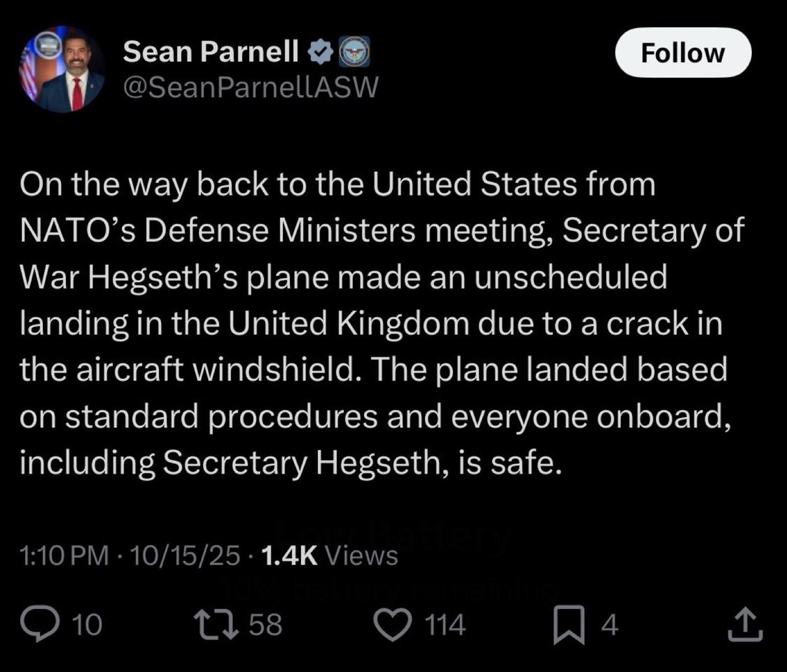The height and width of the screenshot is (672, 787).
Task: Open the share upload arrow icon
Action: (x=746, y=624)
